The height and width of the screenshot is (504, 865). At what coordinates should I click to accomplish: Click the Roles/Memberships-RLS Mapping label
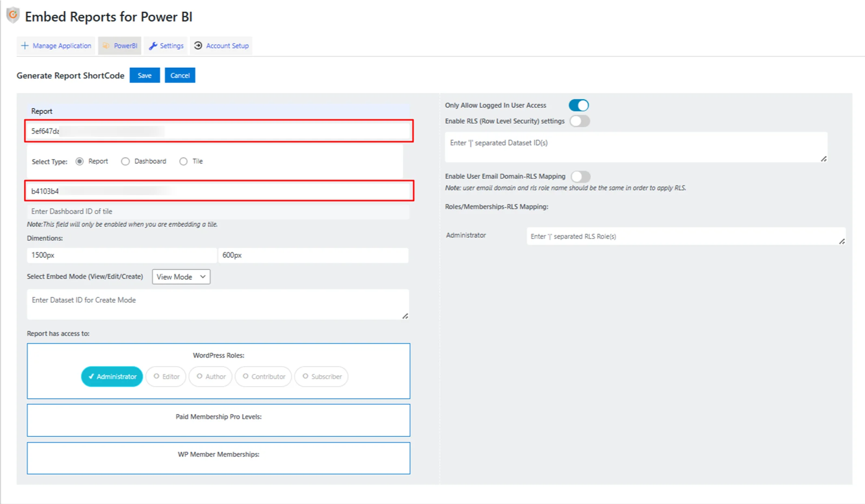[x=497, y=206]
